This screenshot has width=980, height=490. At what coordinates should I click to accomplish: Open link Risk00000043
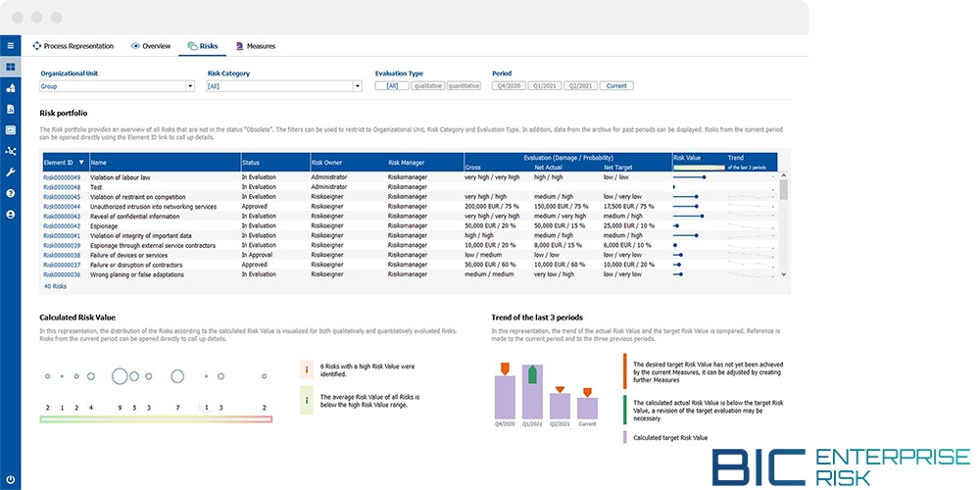pos(62,217)
